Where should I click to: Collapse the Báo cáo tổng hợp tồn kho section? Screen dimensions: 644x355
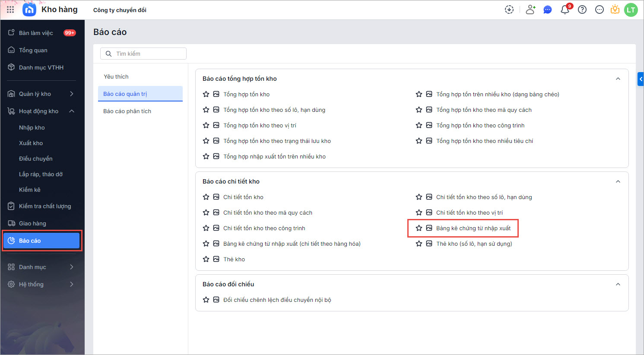point(618,79)
